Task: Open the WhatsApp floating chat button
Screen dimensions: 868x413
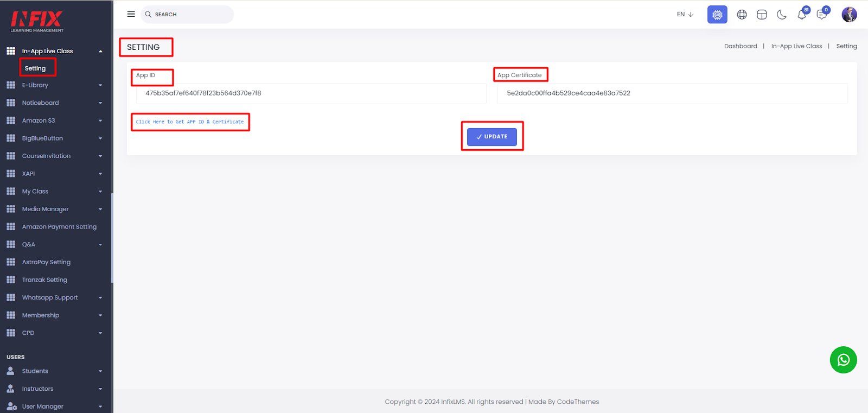Action: 843,360
